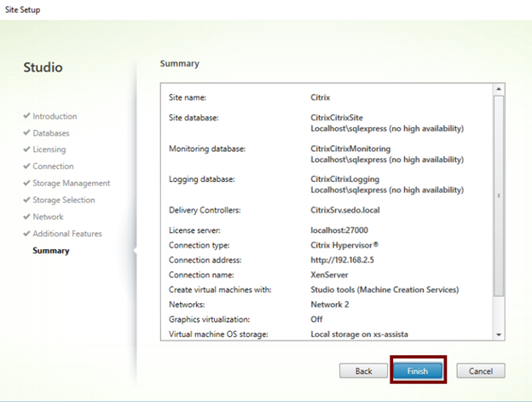
Task: Click the Network 2 value
Action: tap(329, 304)
